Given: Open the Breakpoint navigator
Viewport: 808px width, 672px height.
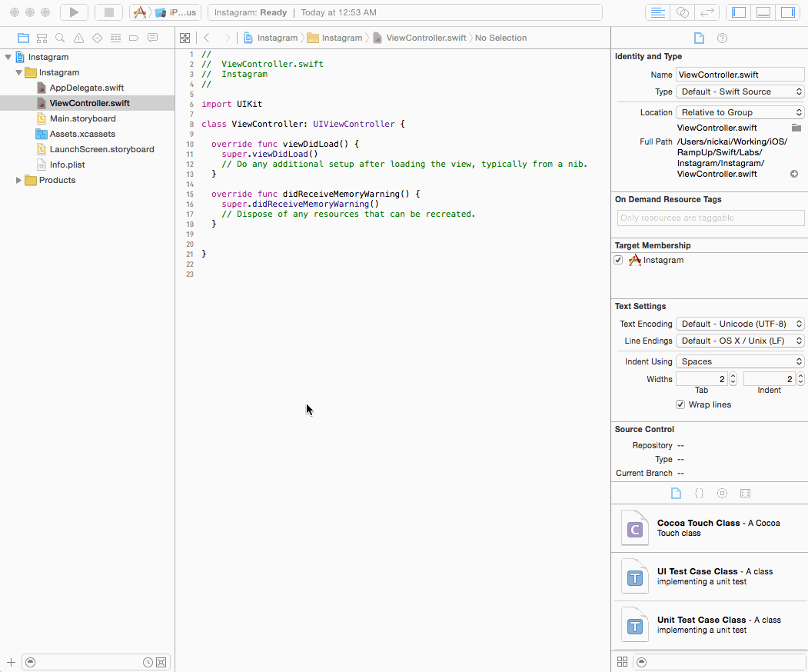Looking at the screenshot, I should pos(134,37).
